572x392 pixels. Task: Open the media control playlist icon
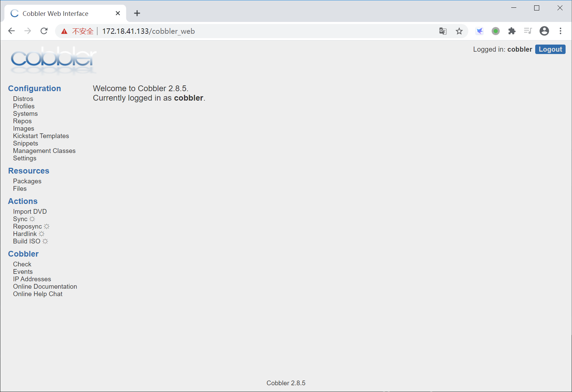click(x=528, y=31)
